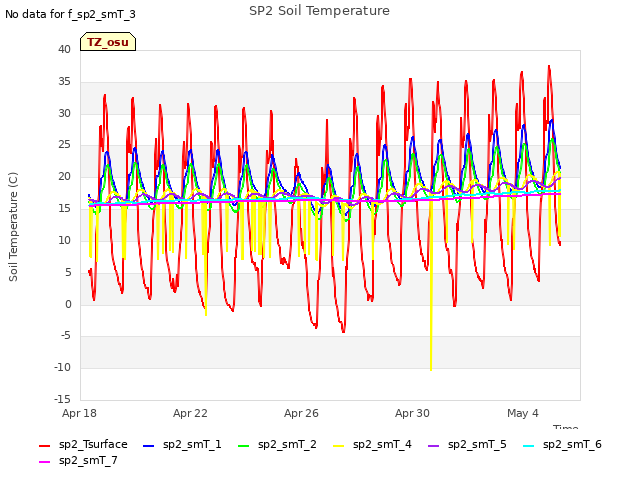Screen dimensions: 640x480
Task: Click the 25 y-axis tick label
Action: (x=64, y=145)
